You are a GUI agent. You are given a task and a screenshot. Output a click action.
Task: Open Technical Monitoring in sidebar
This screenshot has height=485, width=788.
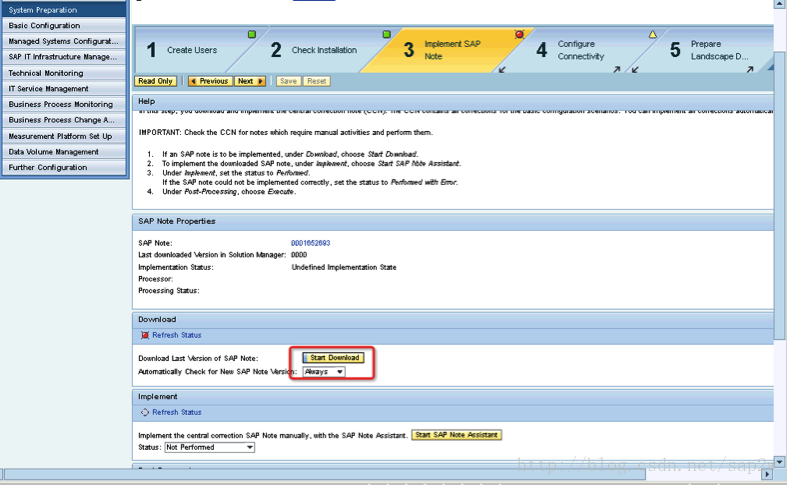pyautogui.click(x=64, y=73)
